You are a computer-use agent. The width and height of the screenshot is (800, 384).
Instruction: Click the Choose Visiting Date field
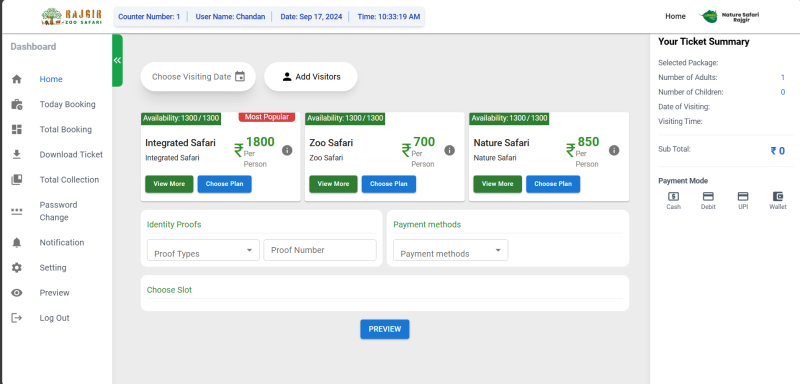tap(198, 76)
